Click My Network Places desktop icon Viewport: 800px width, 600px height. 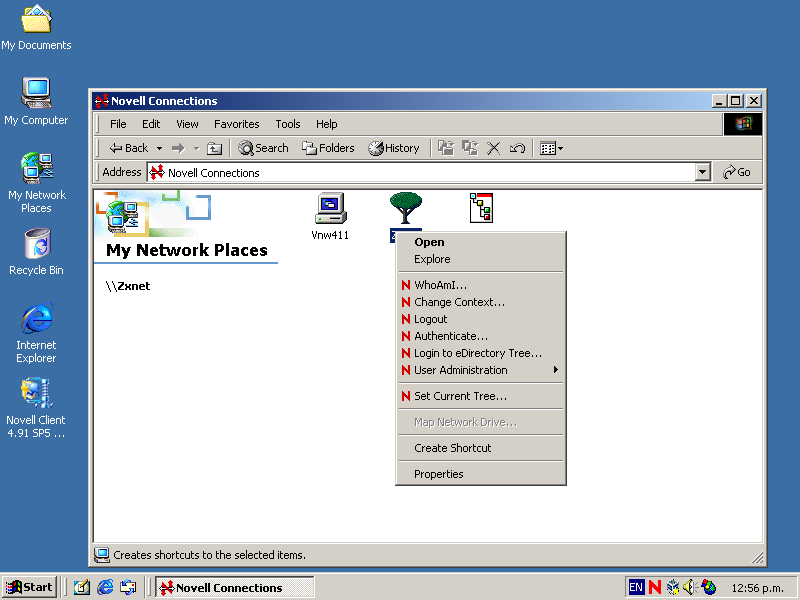(36, 183)
